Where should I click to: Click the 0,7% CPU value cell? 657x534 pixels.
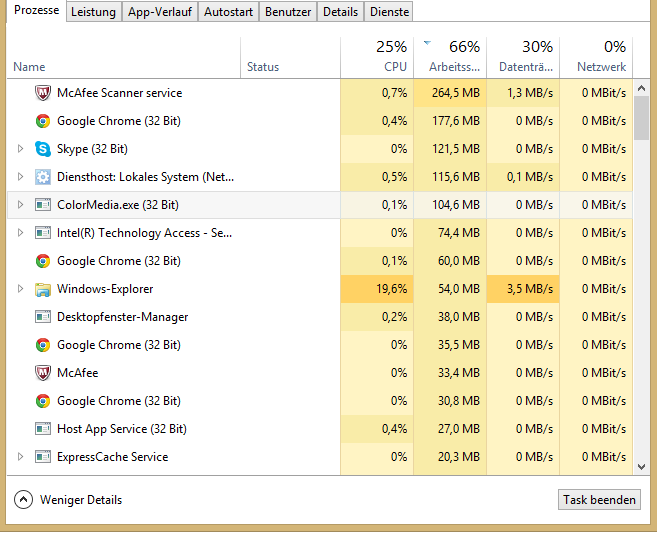(x=377, y=93)
